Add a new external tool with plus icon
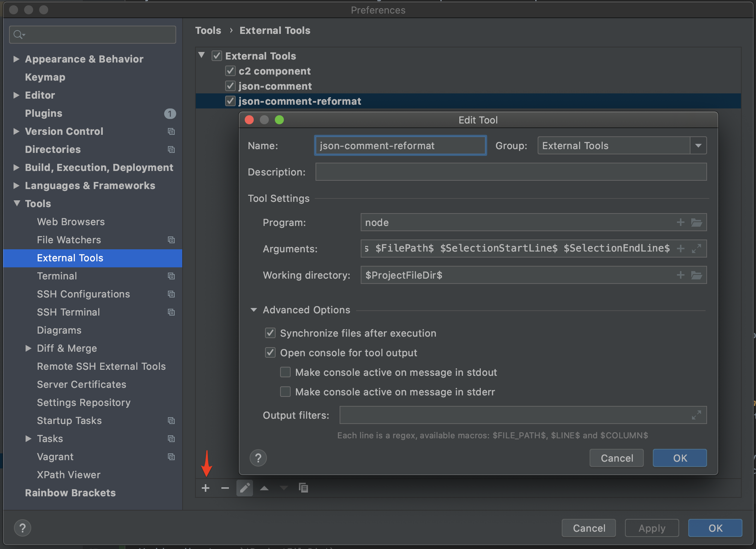 (206, 488)
